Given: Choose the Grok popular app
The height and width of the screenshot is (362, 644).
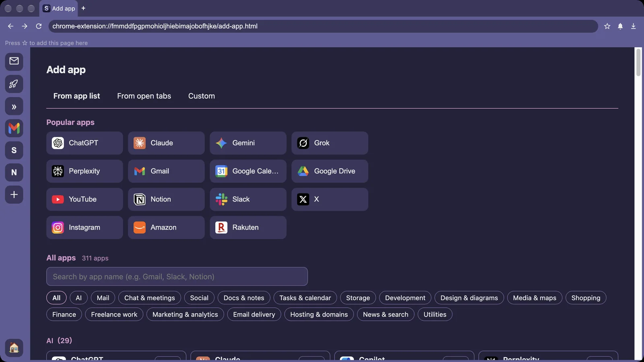Looking at the screenshot, I should coord(330,143).
